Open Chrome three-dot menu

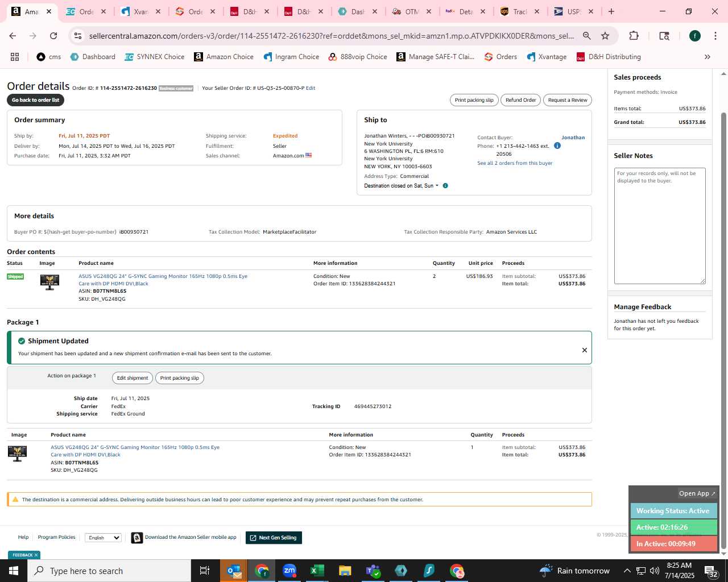[715, 36]
